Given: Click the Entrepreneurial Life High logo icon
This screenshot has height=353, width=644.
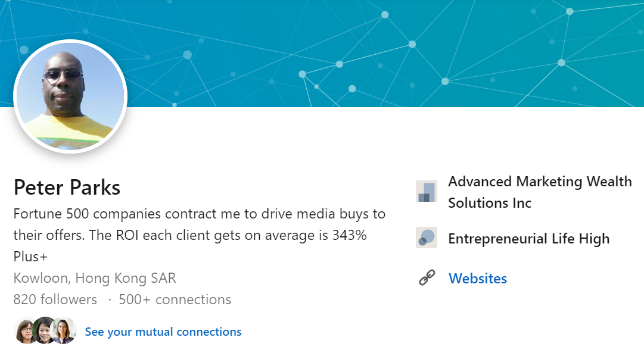Looking at the screenshot, I should coord(427,238).
